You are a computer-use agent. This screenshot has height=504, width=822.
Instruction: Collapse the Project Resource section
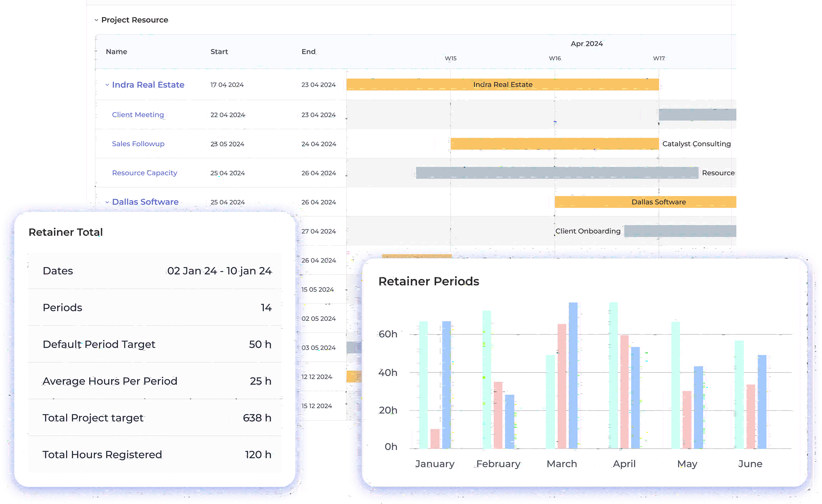pos(96,20)
